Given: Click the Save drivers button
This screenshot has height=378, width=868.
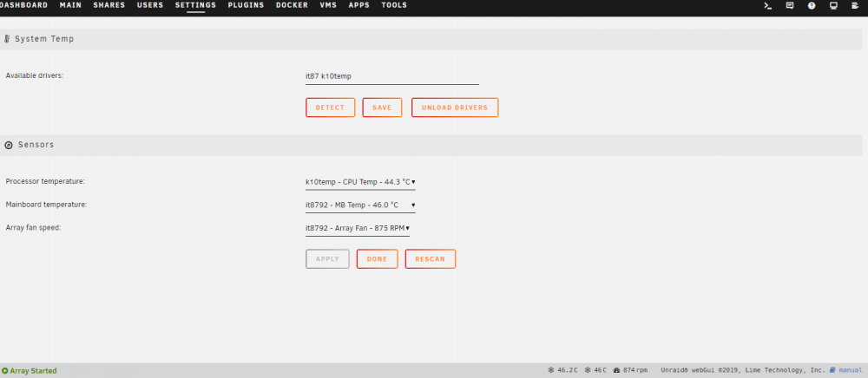Looking at the screenshot, I should [x=382, y=108].
